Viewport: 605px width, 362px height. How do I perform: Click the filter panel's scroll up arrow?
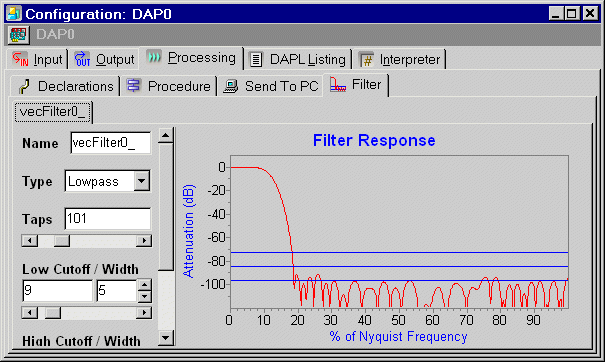[x=166, y=135]
